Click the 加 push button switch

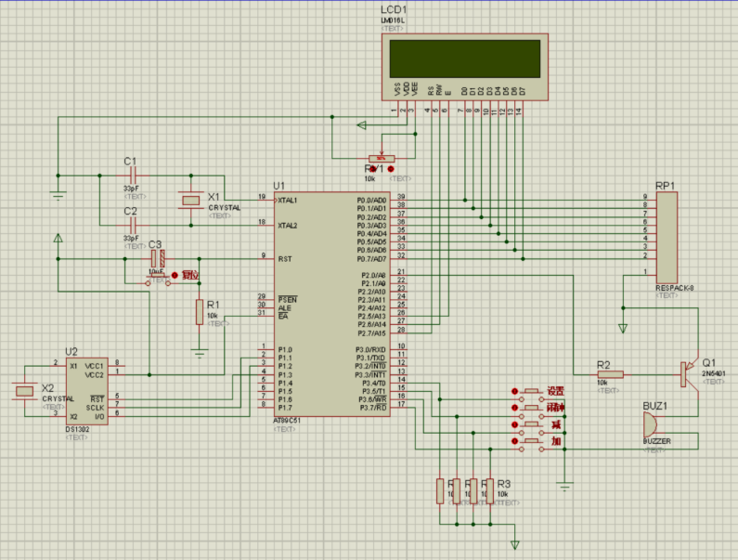(531, 445)
